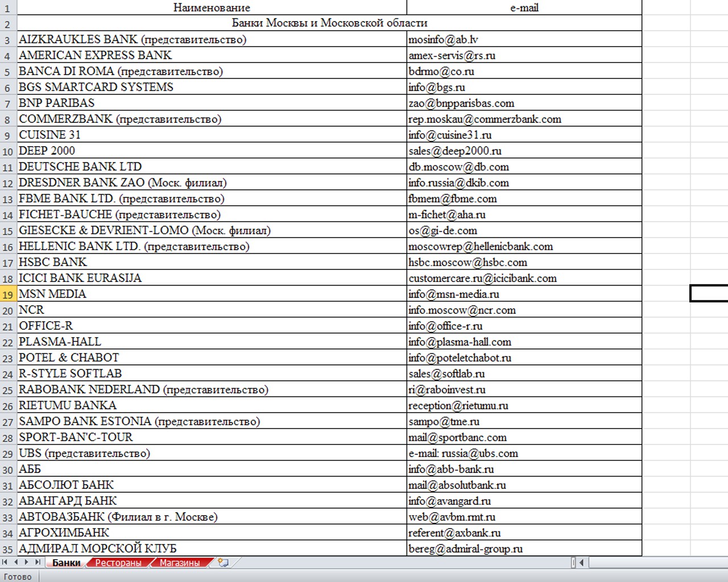Screen dimensions: 728x582
Task: Select cell GIESECKE & DEVRIENT-LOMO
Action: coord(212,230)
